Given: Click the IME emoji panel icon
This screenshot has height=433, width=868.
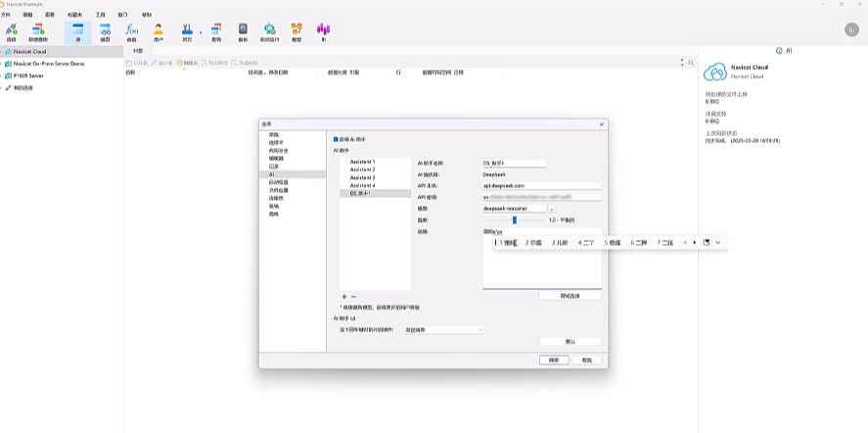Looking at the screenshot, I should [707, 242].
